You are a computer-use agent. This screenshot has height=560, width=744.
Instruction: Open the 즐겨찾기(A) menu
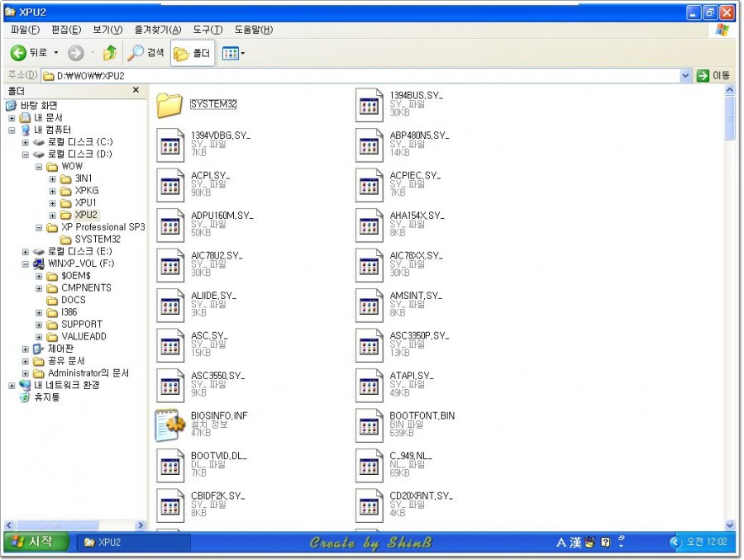click(x=158, y=30)
